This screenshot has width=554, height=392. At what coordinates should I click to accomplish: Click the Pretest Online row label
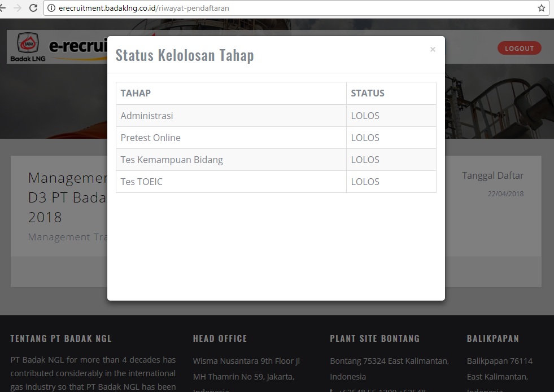pyautogui.click(x=151, y=138)
